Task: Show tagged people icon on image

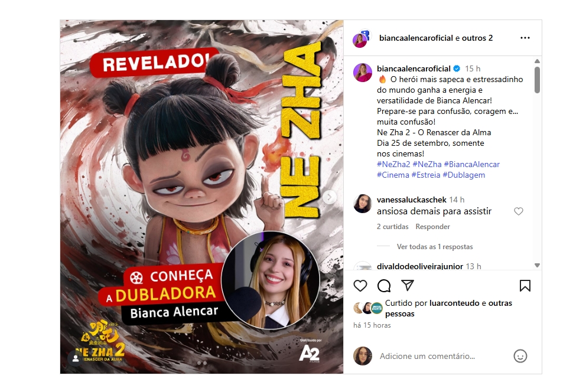Action: coord(76,358)
